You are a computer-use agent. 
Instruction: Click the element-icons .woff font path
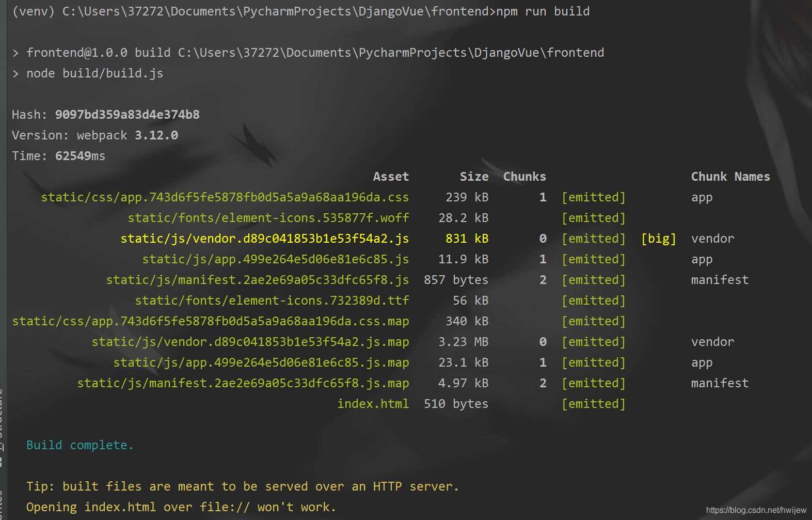(x=268, y=218)
